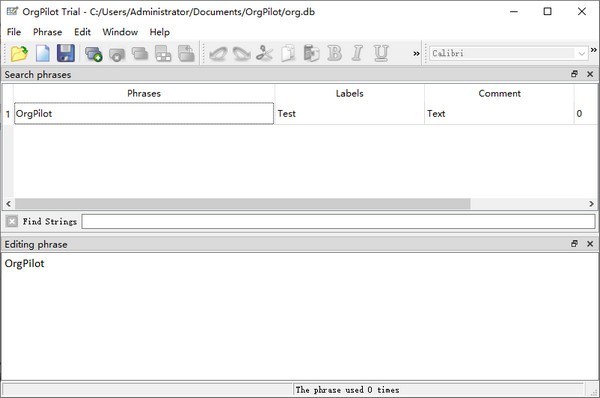Click the status text 'The phrase used 0 times'
Screen dimensions: 600x398
[x=347, y=390]
